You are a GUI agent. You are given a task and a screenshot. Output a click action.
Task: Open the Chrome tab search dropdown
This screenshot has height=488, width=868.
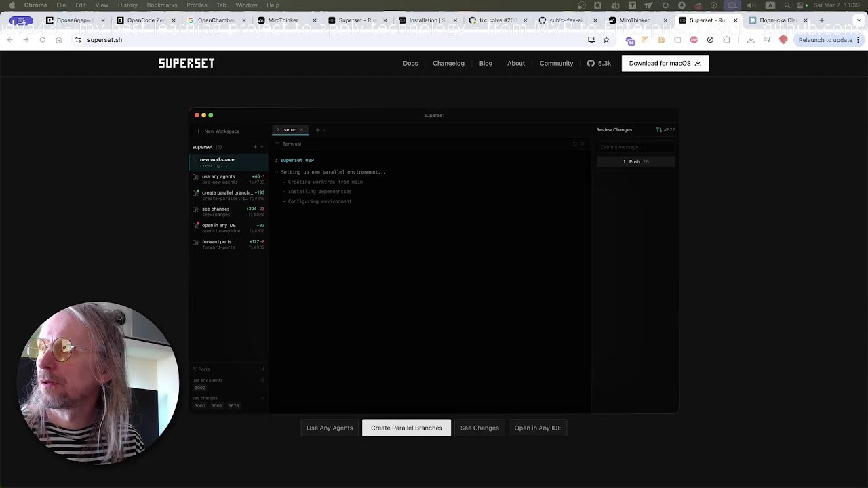click(x=858, y=20)
